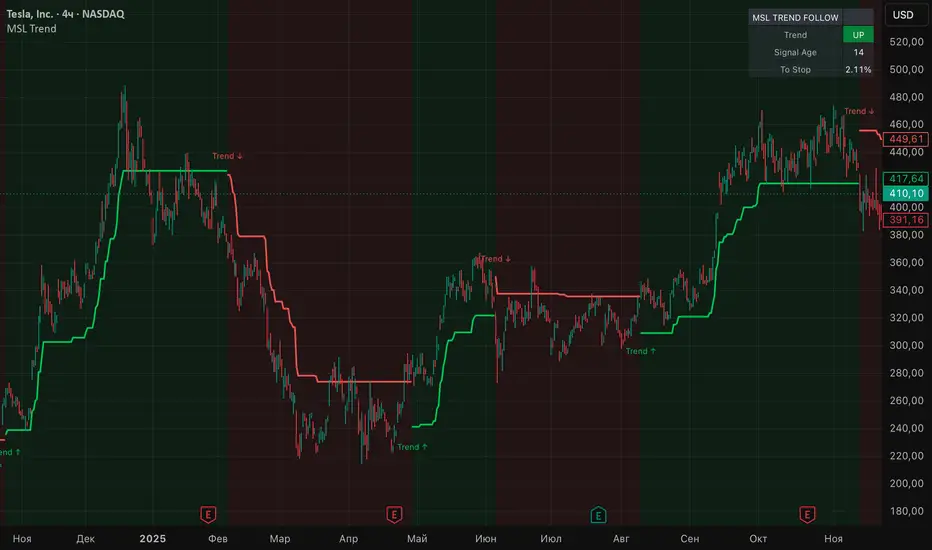Click the 2025 year label on time axis

tap(153, 539)
